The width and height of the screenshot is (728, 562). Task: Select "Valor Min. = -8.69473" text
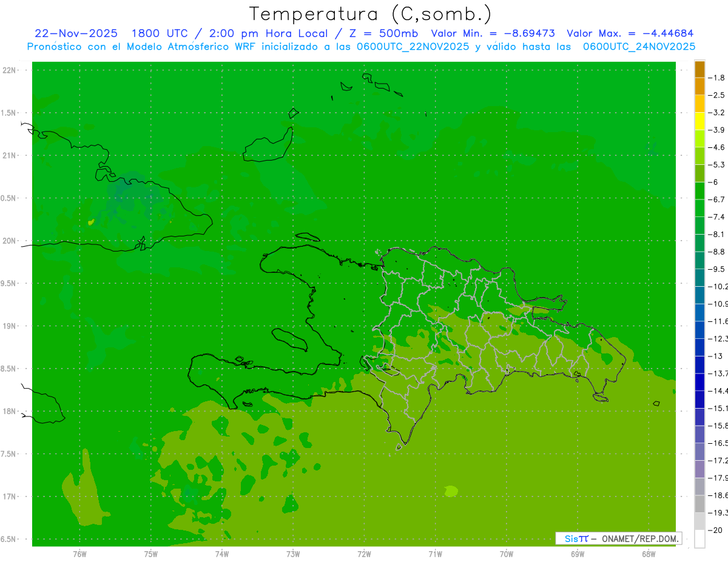[x=493, y=33]
